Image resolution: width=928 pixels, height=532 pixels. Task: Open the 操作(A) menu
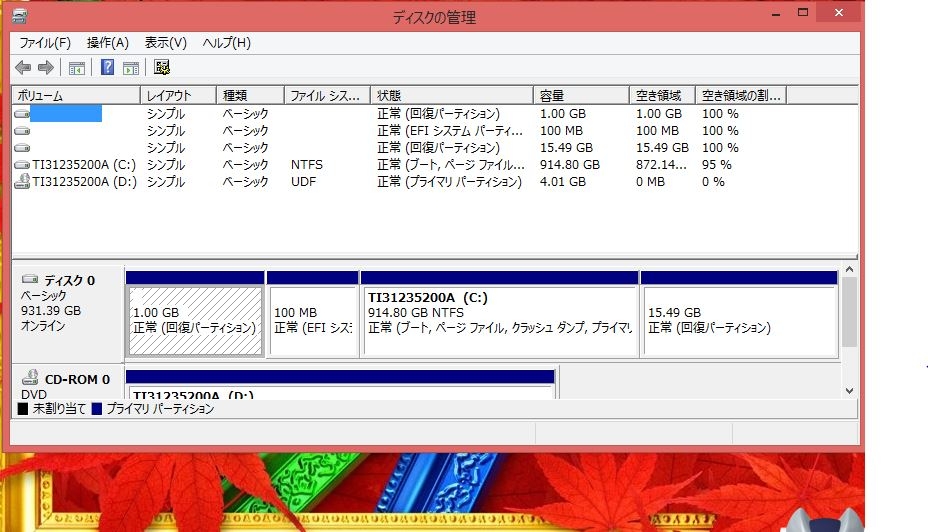coord(108,43)
